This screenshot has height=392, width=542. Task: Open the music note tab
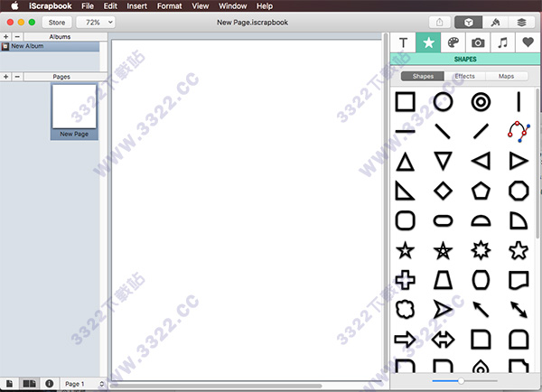click(x=503, y=42)
